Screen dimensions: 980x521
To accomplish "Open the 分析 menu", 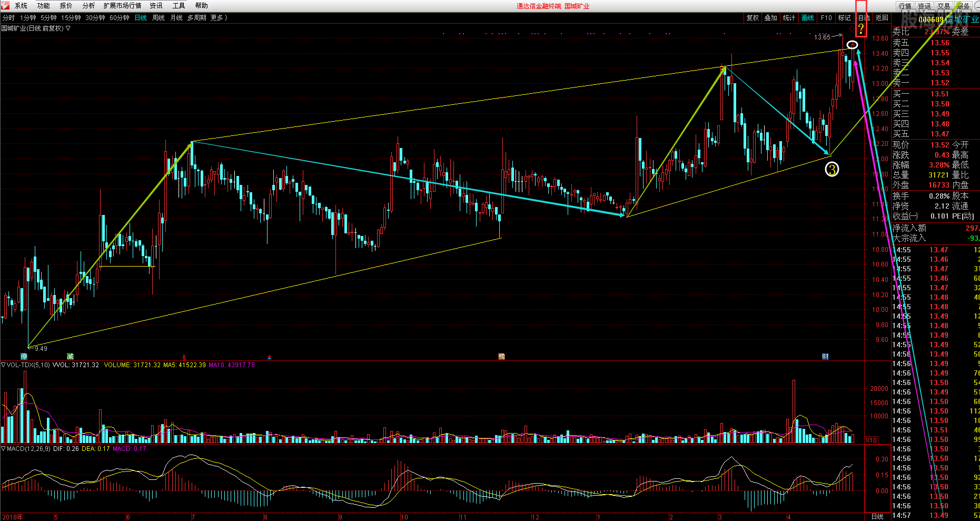I will (89, 6).
